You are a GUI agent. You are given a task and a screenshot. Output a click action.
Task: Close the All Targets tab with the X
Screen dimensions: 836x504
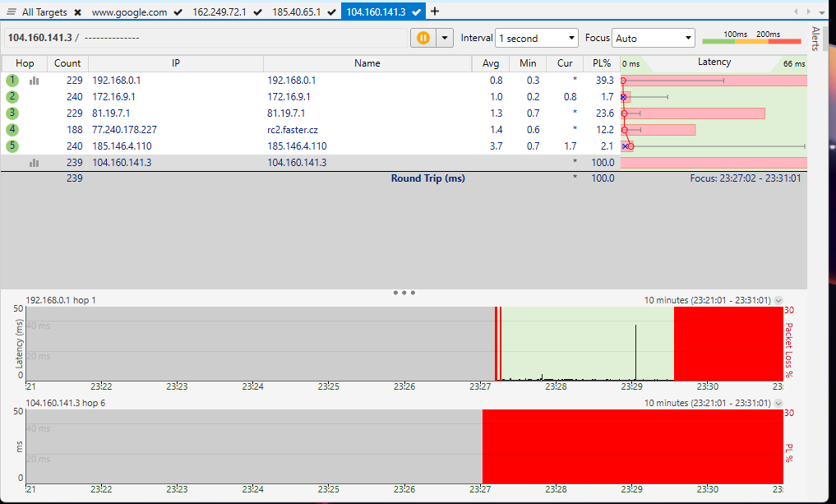[77, 12]
